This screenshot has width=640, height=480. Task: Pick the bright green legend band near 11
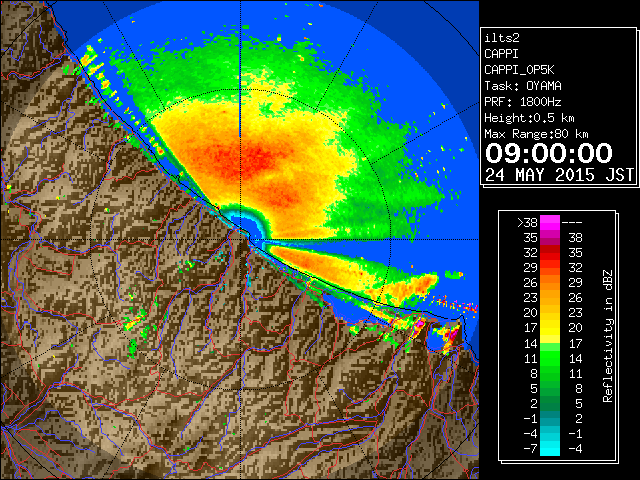pyautogui.click(x=550, y=358)
